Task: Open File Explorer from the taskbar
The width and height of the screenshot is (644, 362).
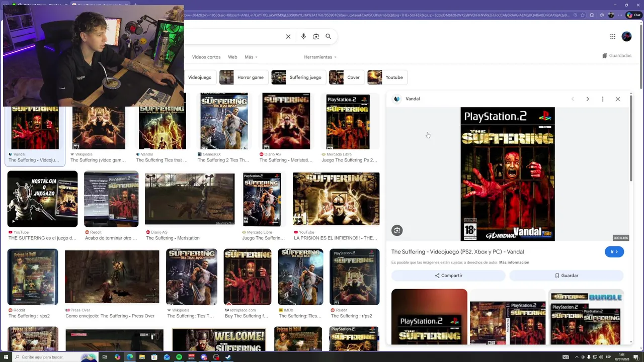Action: tap(142, 357)
